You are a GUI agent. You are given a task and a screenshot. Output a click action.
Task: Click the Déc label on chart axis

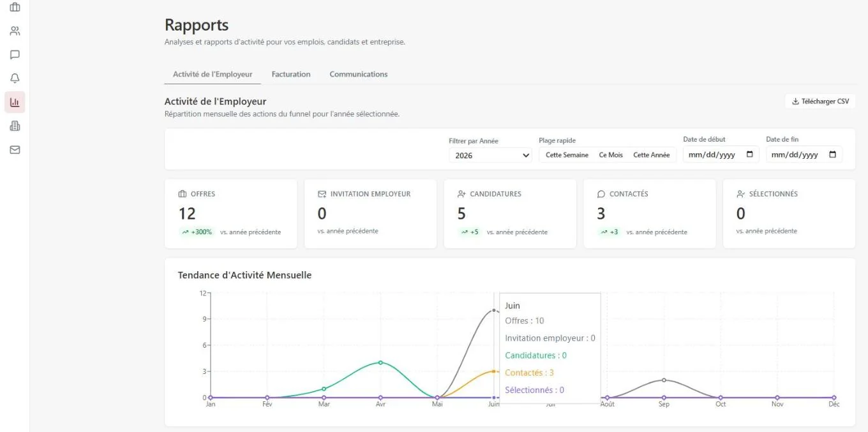[834, 404]
